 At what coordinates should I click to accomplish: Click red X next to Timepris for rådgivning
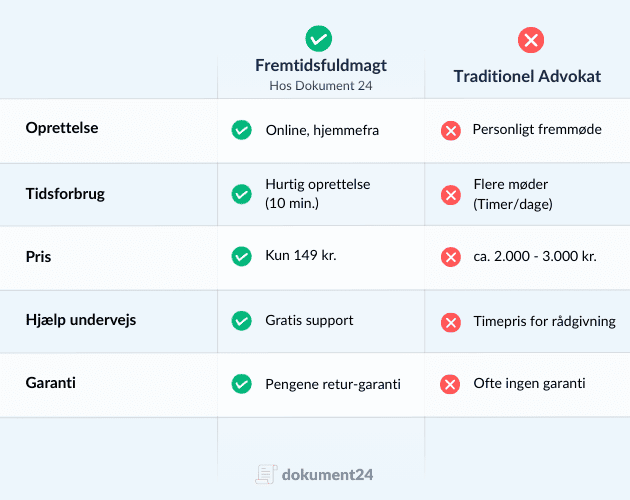tap(451, 322)
